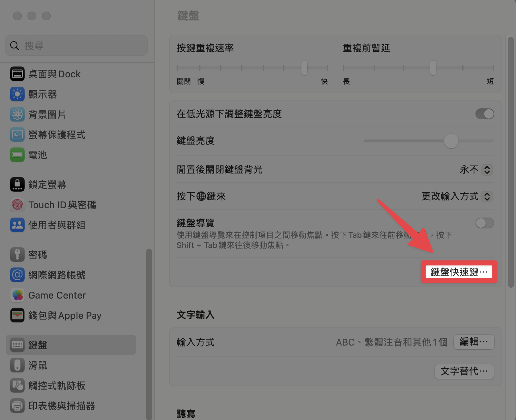516x420 pixels.
Task: Open 閒置後關閉鍵盤背光 永不 dropdown
Action: tap(476, 170)
